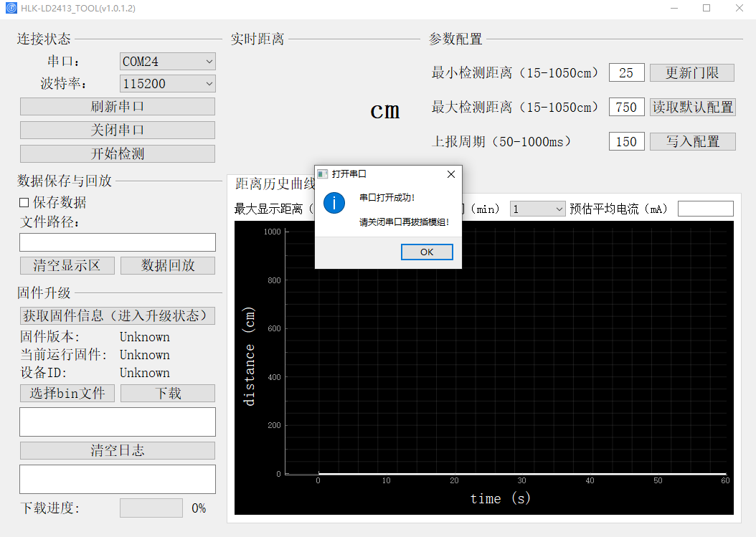The image size is (756, 537).
Task: Click 读取默认配置 button
Action: tap(692, 107)
